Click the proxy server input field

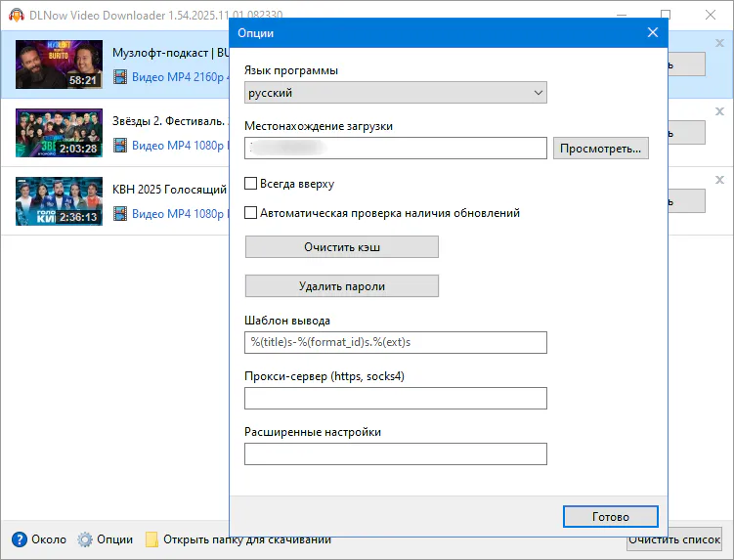click(395, 398)
